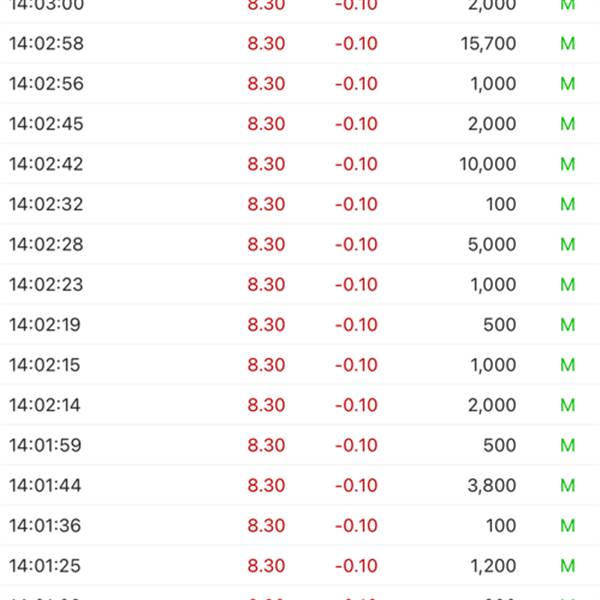Tap the 14:02:14 timestamp

(x=45, y=405)
